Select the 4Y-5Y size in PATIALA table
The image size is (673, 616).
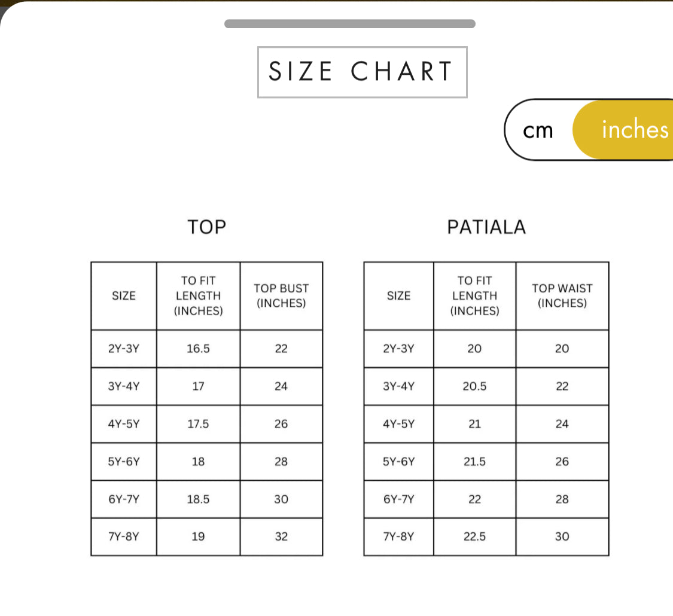[x=398, y=424]
